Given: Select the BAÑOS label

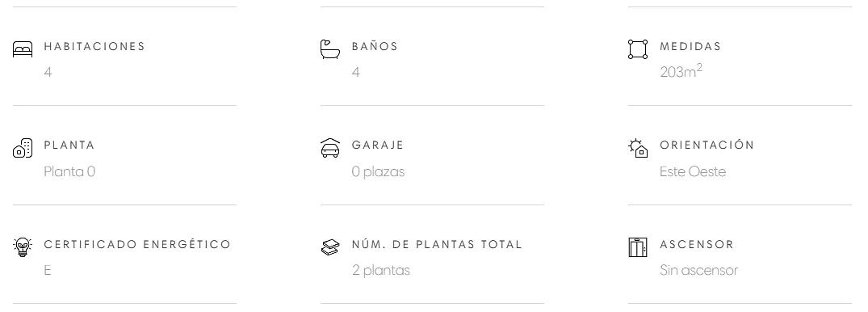Looking at the screenshot, I should 375,47.
